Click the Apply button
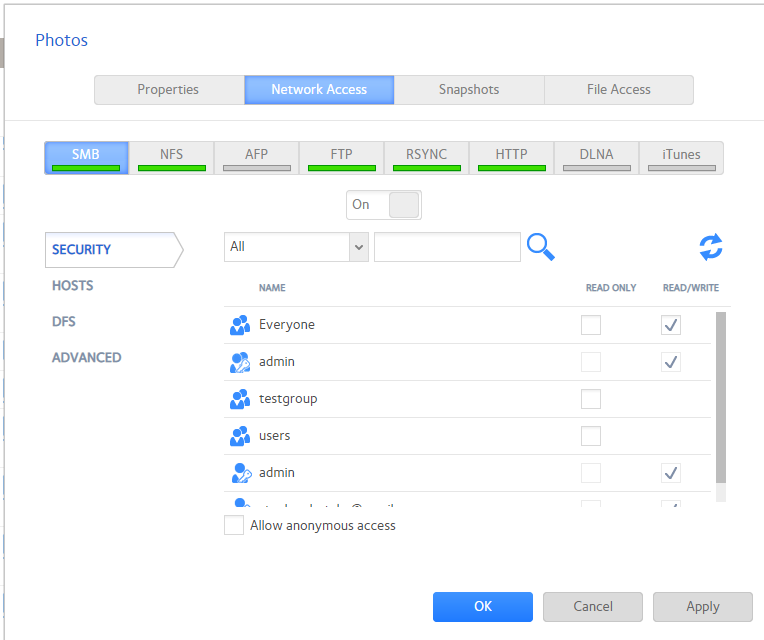The width and height of the screenshot is (764, 640). pyautogui.click(x=702, y=607)
